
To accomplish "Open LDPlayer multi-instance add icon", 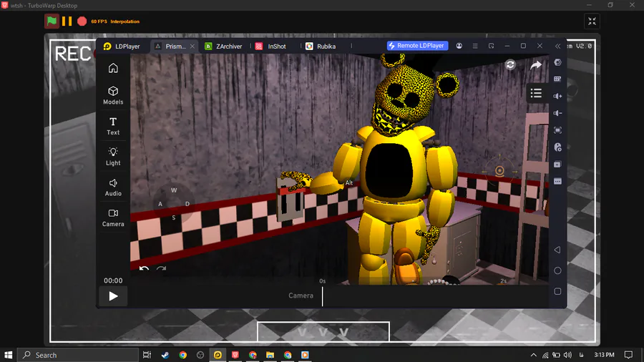I will point(557,164).
